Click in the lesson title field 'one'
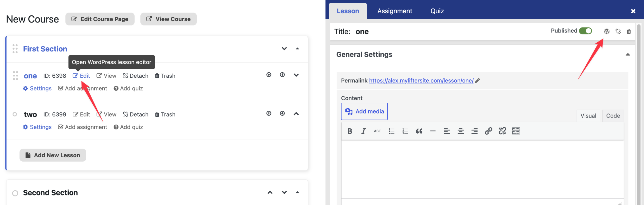The height and width of the screenshot is (205, 644). click(x=362, y=32)
